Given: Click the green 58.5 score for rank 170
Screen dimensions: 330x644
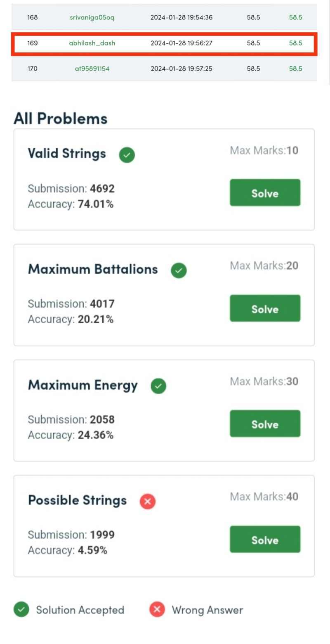Looking at the screenshot, I should pyautogui.click(x=295, y=69).
